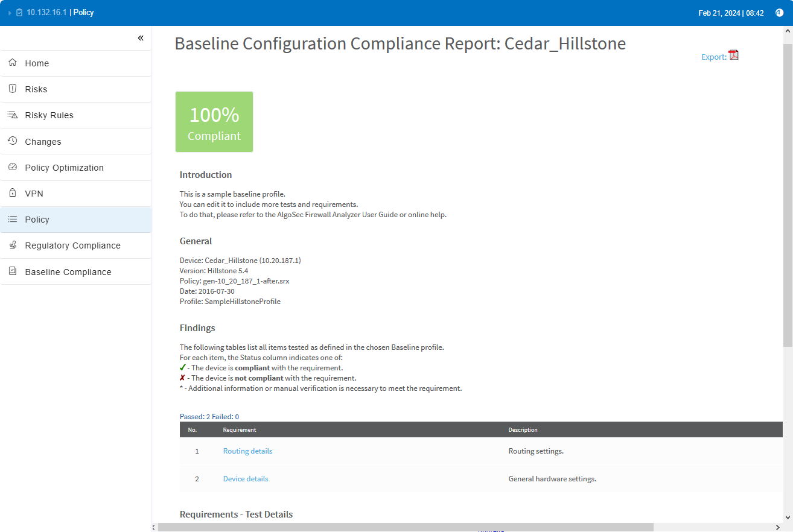Click the status icon in top-right corner

(779, 13)
